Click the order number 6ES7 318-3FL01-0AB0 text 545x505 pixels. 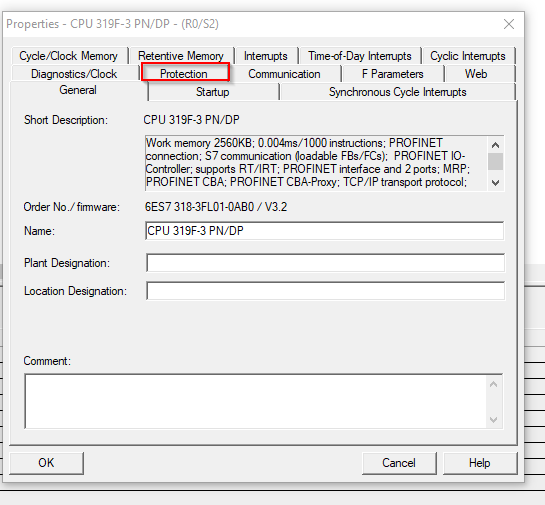tap(199, 207)
